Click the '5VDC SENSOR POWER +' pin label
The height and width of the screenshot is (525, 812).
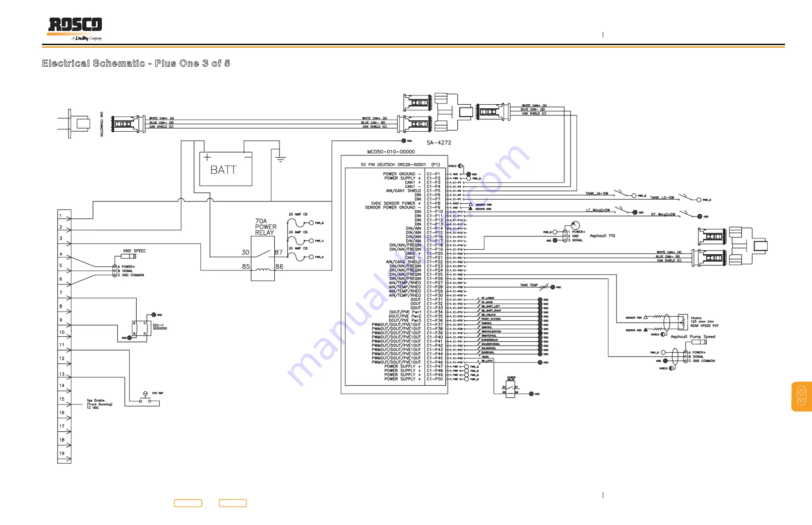(x=396, y=203)
